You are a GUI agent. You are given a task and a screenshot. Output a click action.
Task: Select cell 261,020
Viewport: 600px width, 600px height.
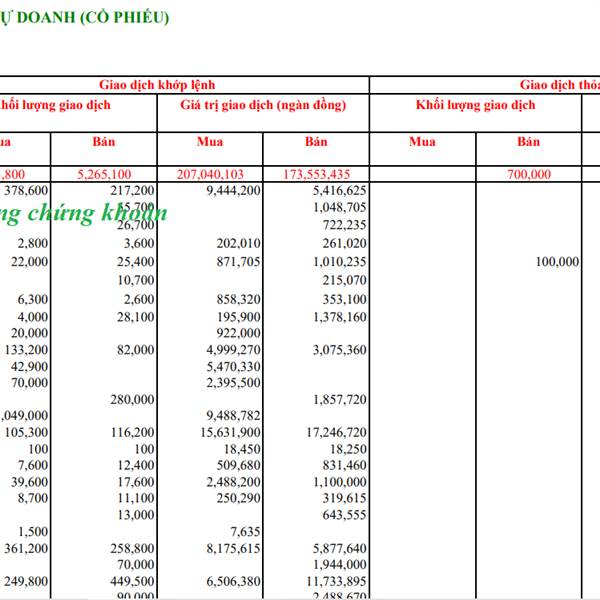point(344,243)
